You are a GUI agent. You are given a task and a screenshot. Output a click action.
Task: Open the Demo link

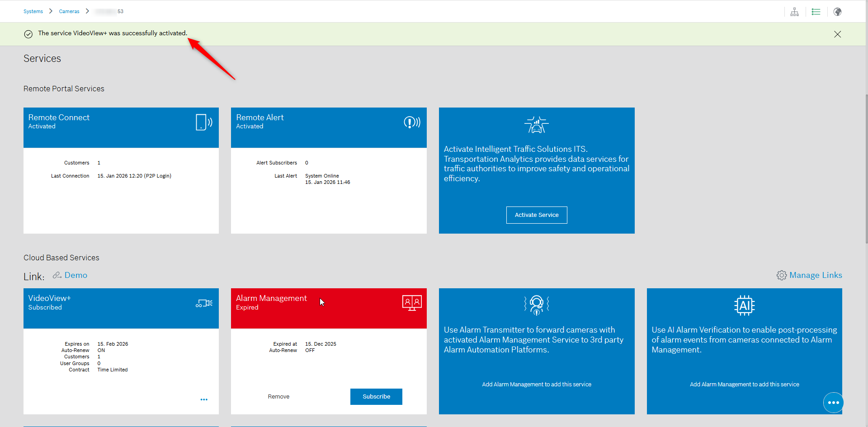(x=76, y=275)
